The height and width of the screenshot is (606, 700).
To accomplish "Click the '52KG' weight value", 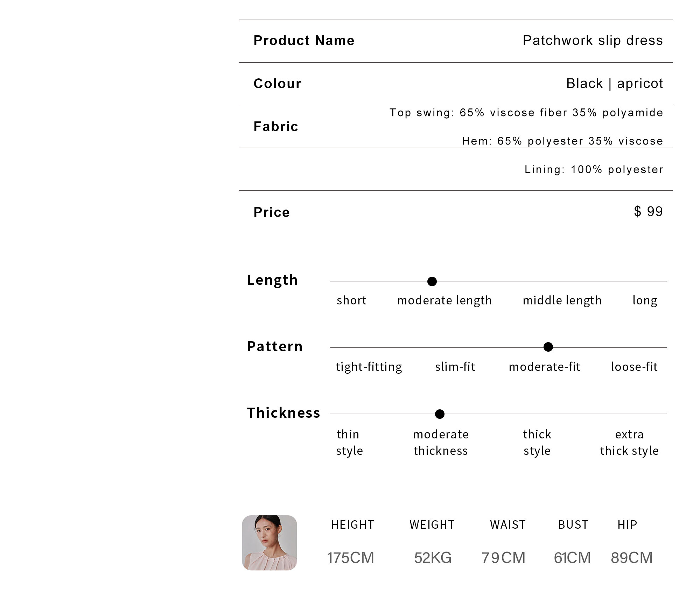I will 433,558.
